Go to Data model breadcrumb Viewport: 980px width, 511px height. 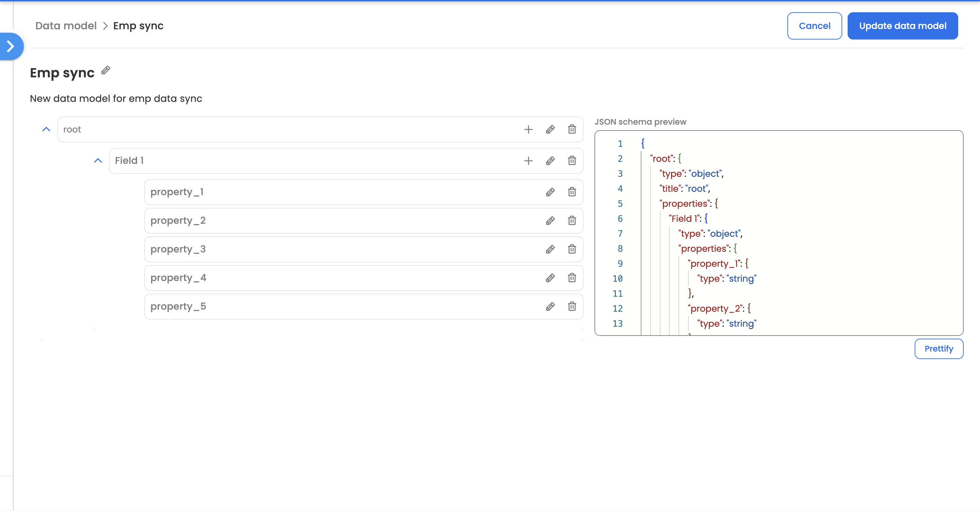point(66,26)
